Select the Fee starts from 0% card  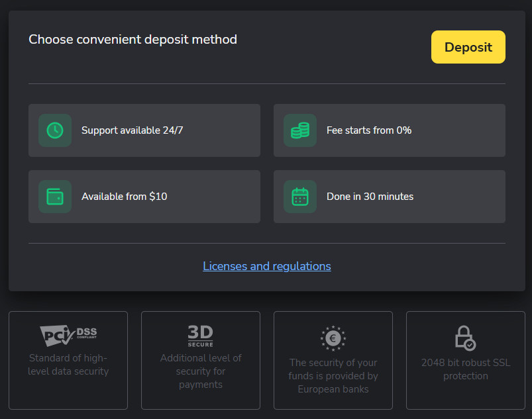tap(389, 130)
